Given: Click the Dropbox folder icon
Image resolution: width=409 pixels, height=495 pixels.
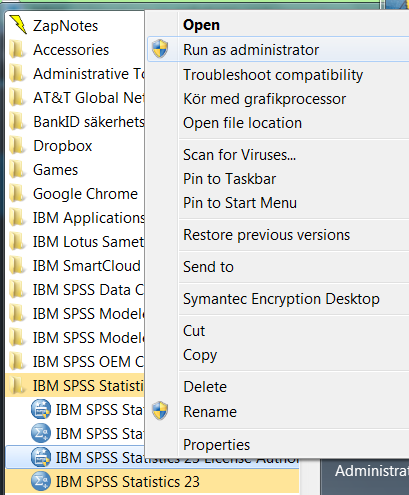Looking at the screenshot, I should (x=17, y=146).
